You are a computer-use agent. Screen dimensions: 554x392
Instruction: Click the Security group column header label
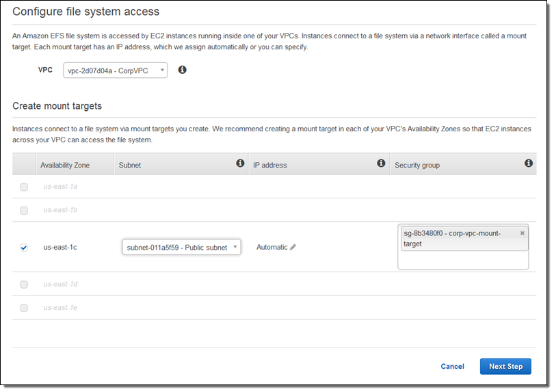click(417, 166)
